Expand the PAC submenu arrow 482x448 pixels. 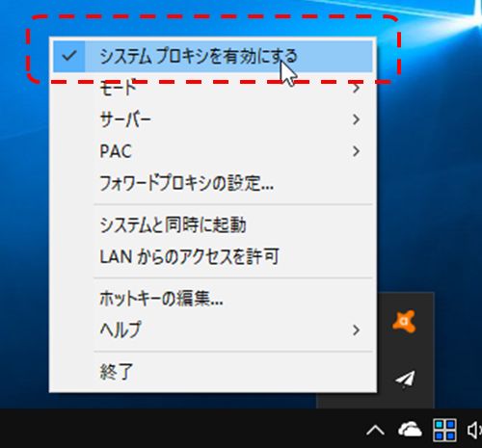pos(356,151)
